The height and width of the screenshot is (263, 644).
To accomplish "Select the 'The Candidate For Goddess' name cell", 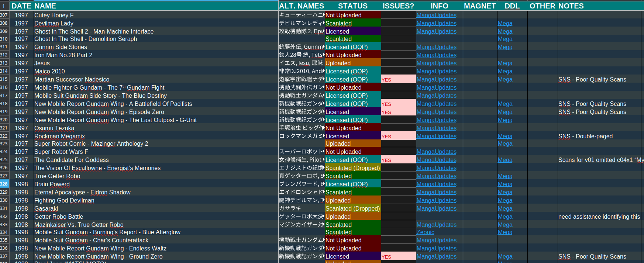I will (x=156, y=160).
